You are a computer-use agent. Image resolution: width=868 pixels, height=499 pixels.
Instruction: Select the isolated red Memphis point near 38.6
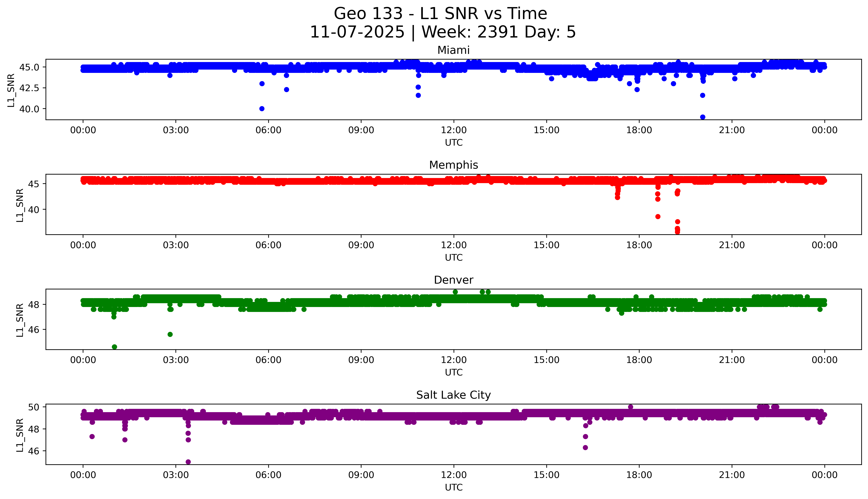click(658, 217)
